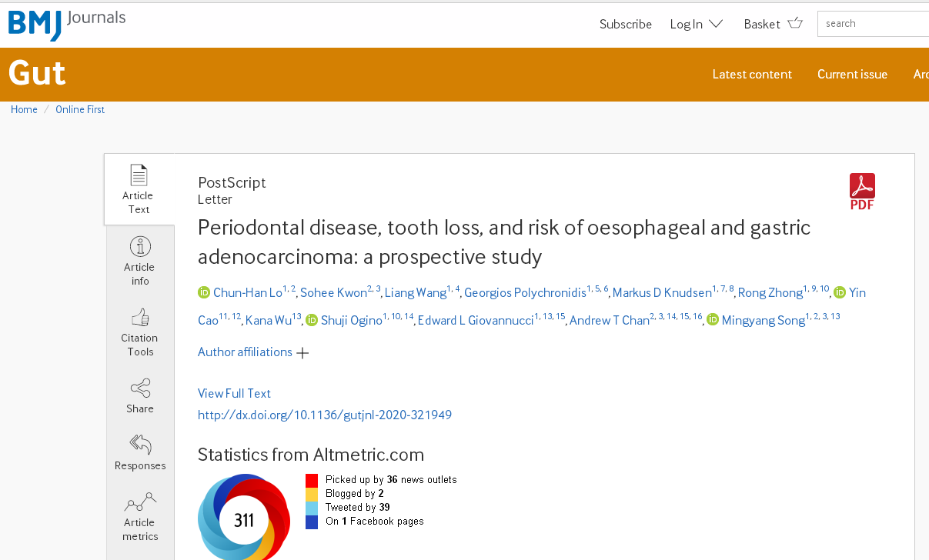Click the Citation Tools thumbs-up icon
This screenshot has width=929, height=560.
tap(140, 317)
